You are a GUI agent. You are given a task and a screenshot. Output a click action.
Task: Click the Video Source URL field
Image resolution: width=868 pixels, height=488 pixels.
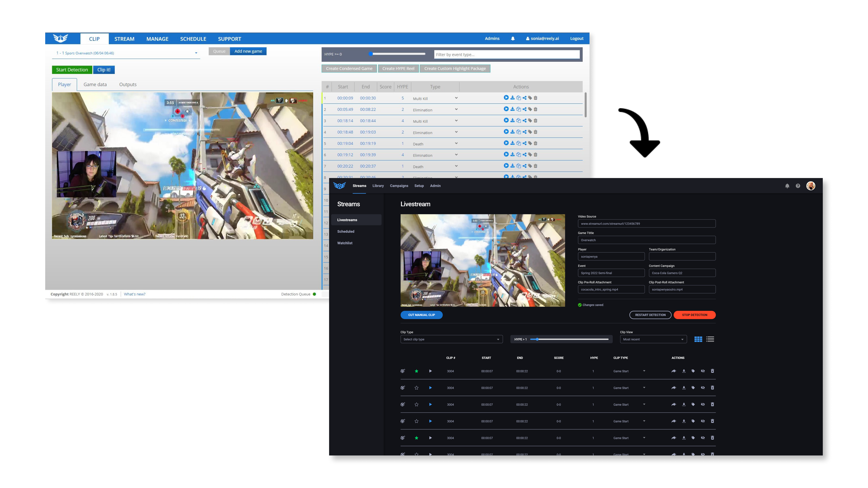[x=647, y=224]
